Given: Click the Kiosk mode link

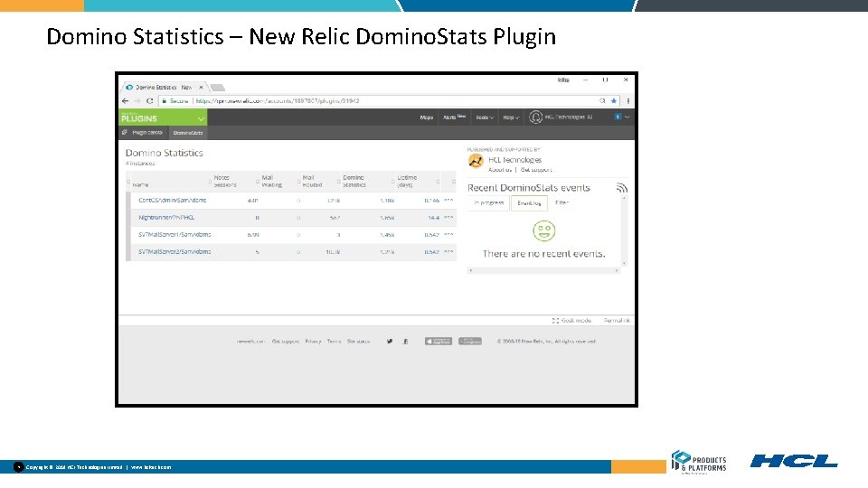Looking at the screenshot, I should 576,320.
